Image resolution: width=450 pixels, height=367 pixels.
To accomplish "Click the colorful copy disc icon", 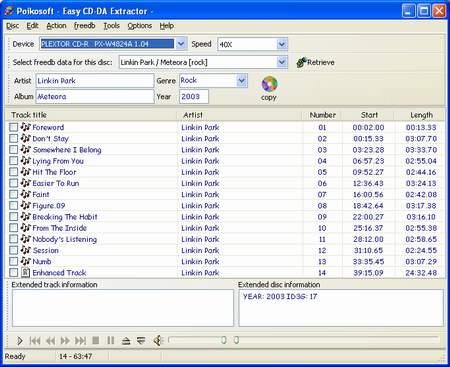I will tap(269, 84).
